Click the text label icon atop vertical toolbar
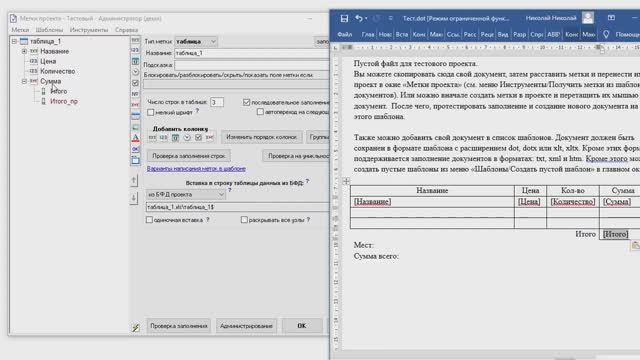The height and width of the screenshot is (360, 640). tap(135, 40)
